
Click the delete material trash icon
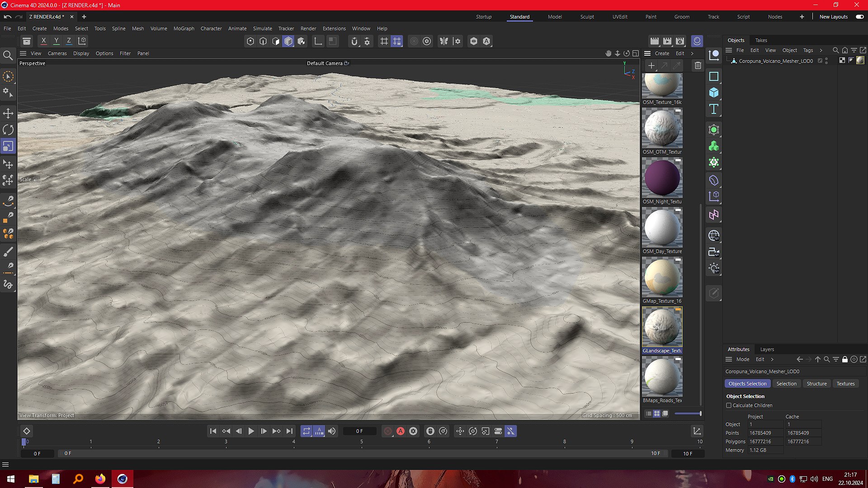[698, 66]
